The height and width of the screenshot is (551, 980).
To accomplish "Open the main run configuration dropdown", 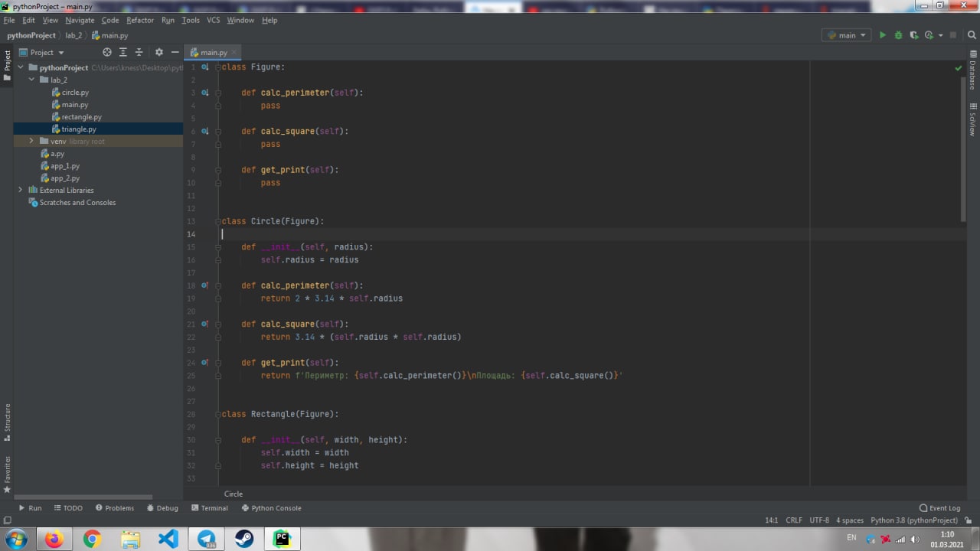I will pos(846,35).
